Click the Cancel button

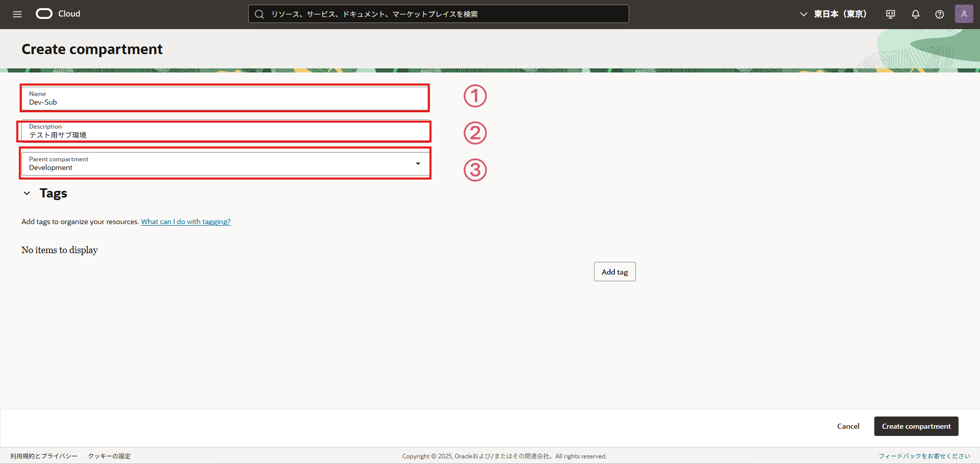(x=848, y=426)
